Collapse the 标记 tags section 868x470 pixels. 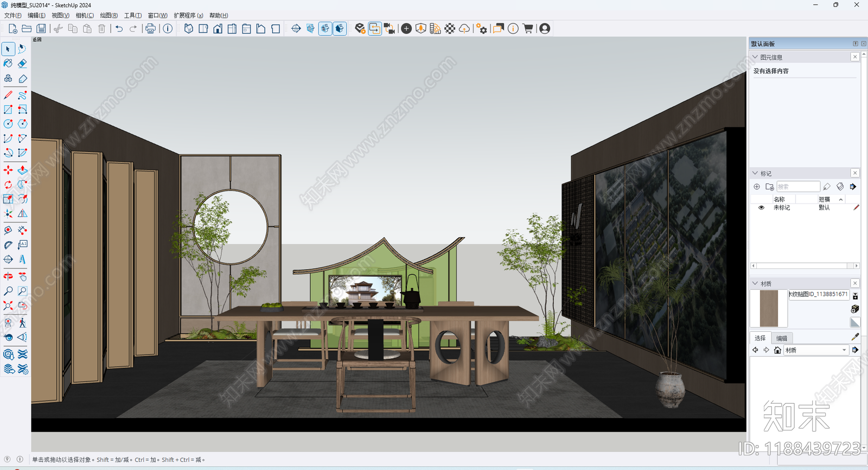coord(755,173)
